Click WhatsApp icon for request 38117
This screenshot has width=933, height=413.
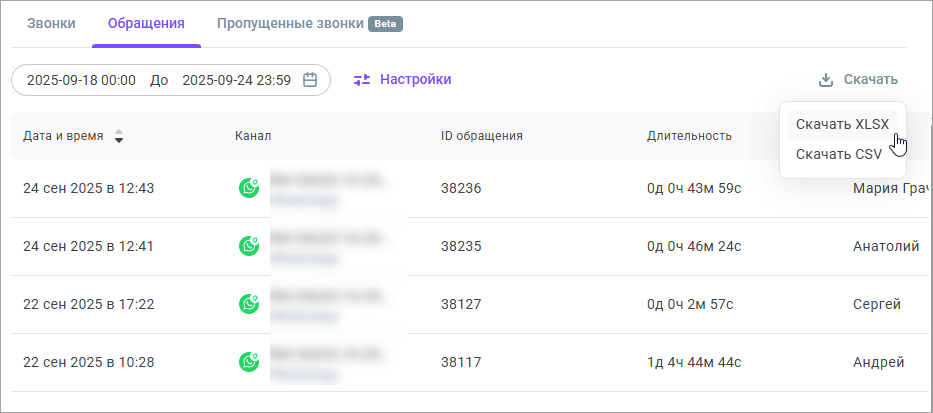pos(249,361)
